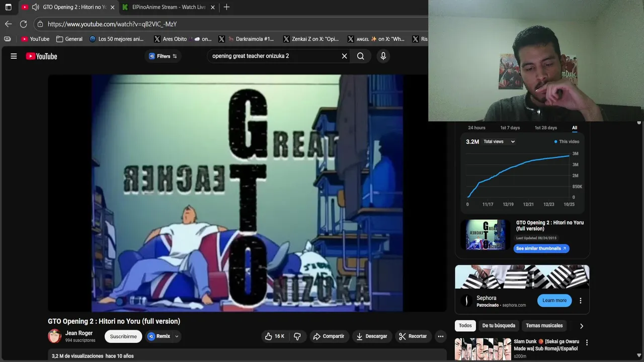Click the Slam Dunk video thumbnail

click(483, 349)
